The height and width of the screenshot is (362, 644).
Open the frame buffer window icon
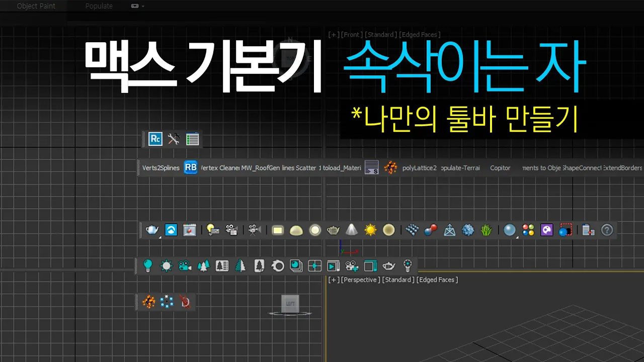click(x=189, y=230)
